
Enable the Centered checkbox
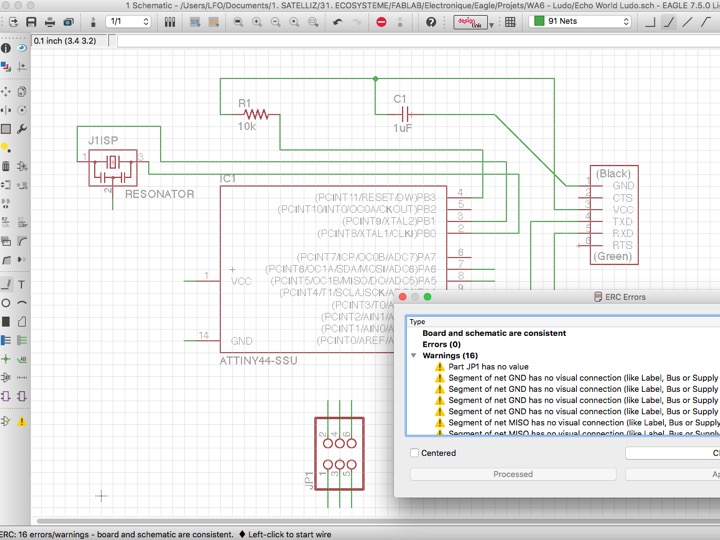(x=416, y=453)
